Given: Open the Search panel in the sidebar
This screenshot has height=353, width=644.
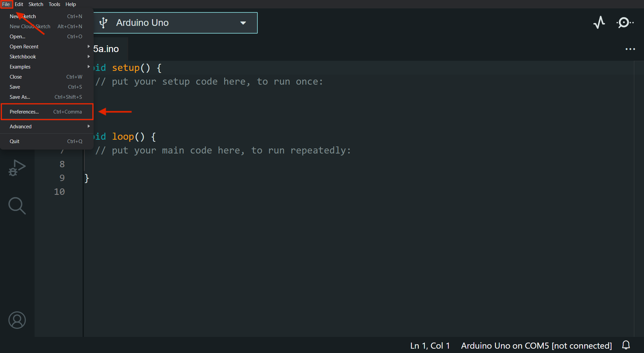Looking at the screenshot, I should click(x=17, y=206).
